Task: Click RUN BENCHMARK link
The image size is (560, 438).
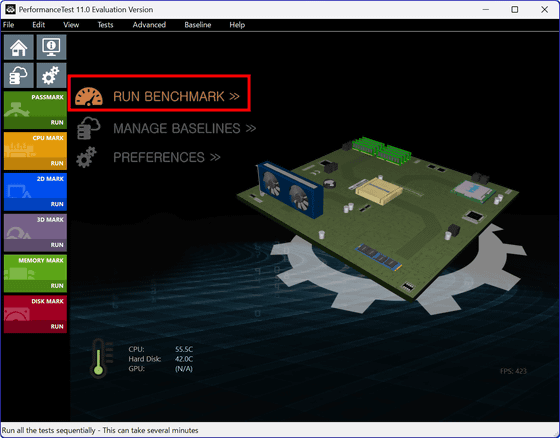Action: click(x=176, y=96)
